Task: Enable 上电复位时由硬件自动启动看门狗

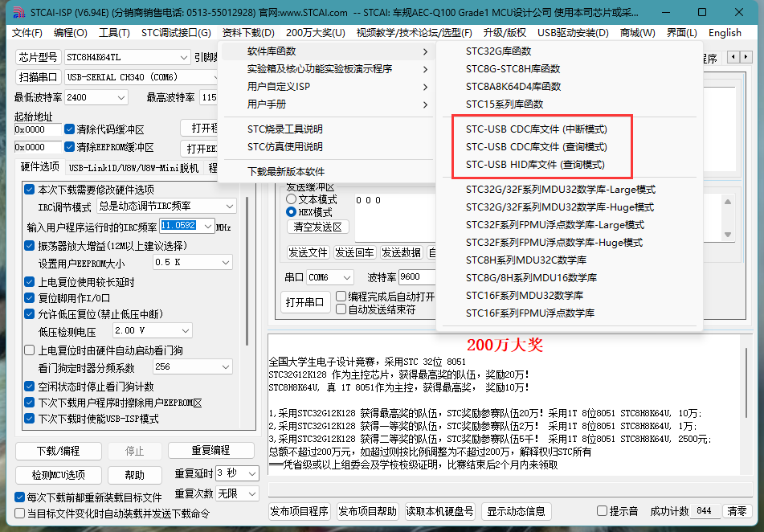Action: point(29,350)
